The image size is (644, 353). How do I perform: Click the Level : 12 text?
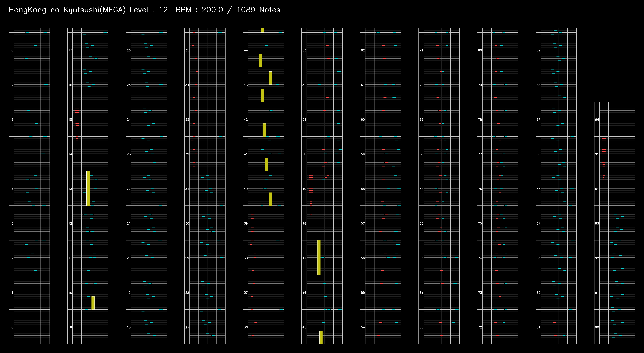(x=148, y=10)
